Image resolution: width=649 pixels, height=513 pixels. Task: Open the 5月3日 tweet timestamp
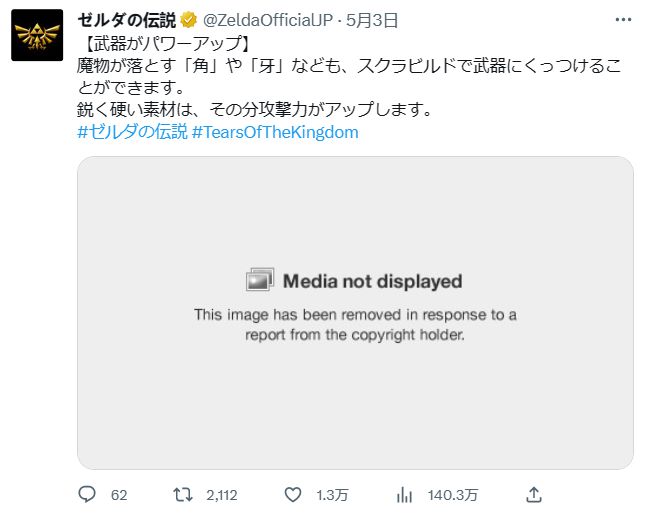[372, 20]
